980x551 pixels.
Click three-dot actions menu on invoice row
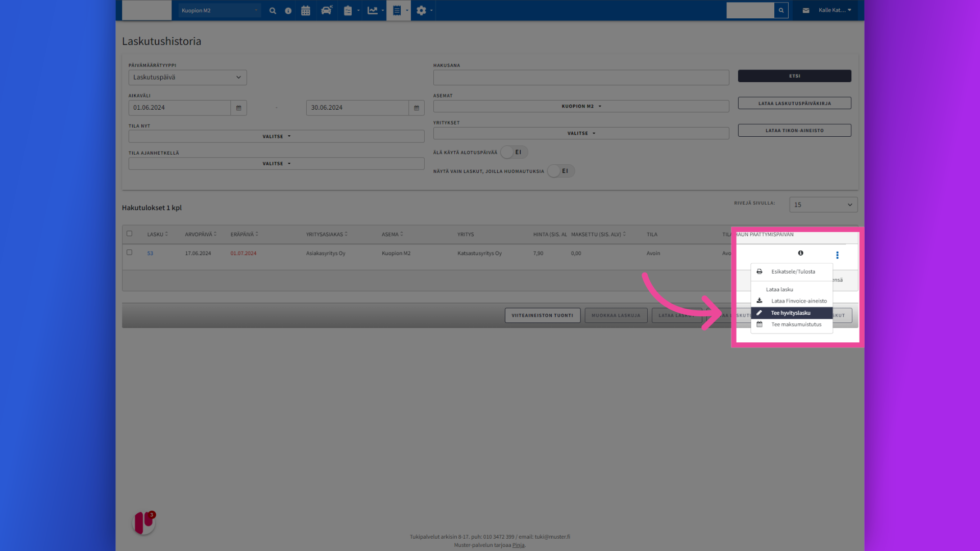837,255
